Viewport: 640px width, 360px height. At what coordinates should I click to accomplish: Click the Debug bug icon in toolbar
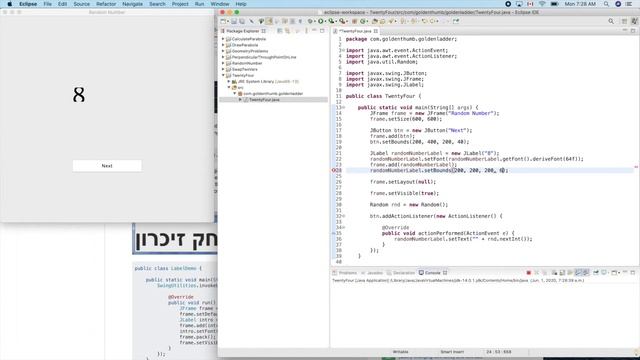(311, 21)
